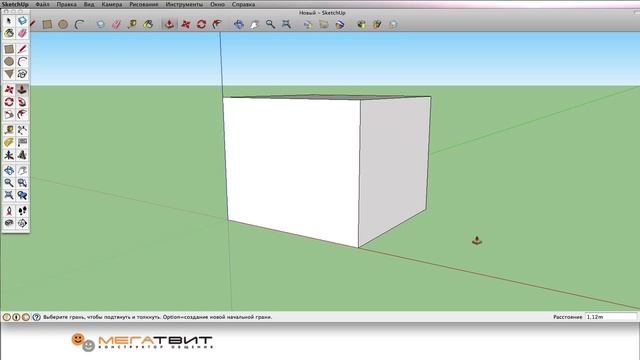The image size is (640, 360).
Task: Activate the Walk footprints tool
Action: click(x=22, y=211)
